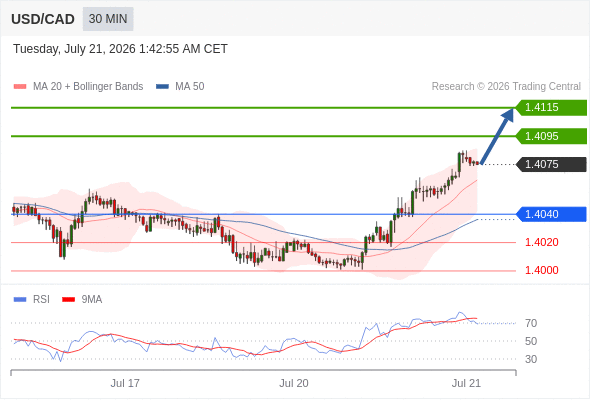Toggle the RSI legend entry
This screenshot has width=590, height=400.
pyautogui.click(x=32, y=300)
